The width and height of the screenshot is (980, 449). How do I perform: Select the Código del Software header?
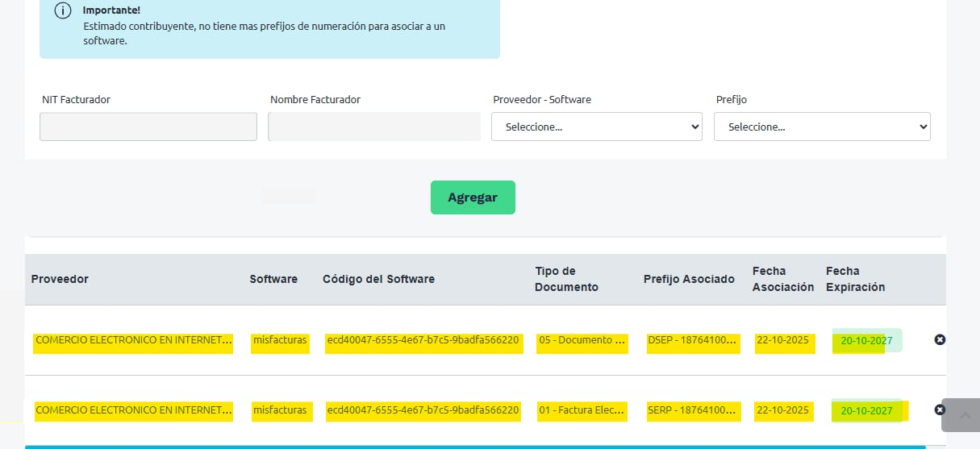pos(378,279)
